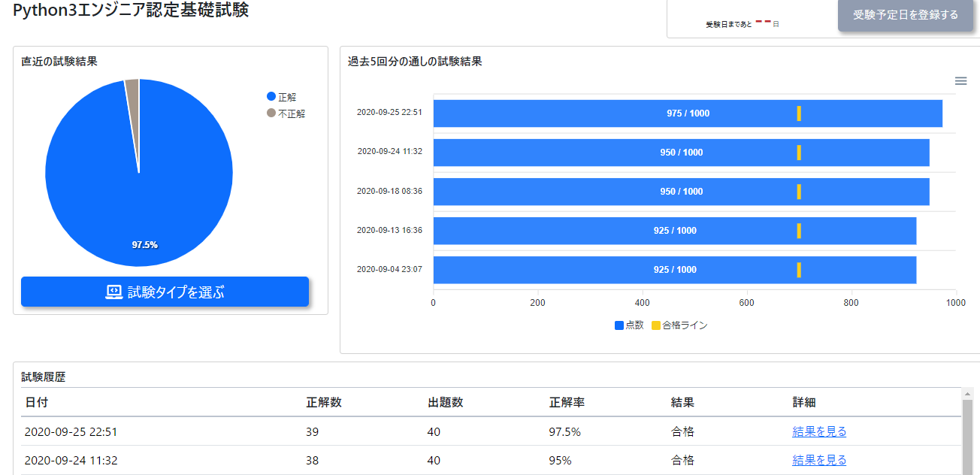
Task: Click the 2020-09-04 23:07 chart axis label
Action: coord(389,269)
